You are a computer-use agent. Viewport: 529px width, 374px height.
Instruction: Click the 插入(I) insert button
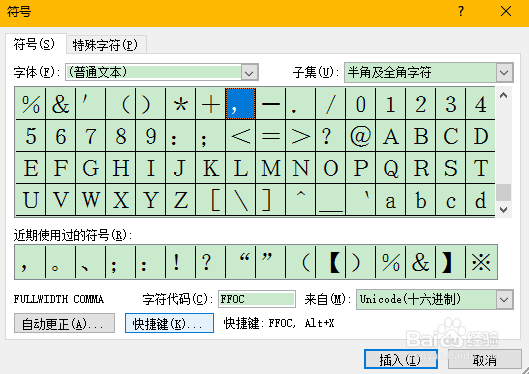[401, 359]
